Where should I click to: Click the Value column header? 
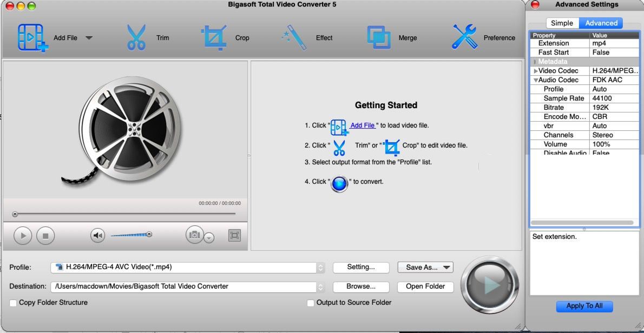pyautogui.click(x=614, y=35)
